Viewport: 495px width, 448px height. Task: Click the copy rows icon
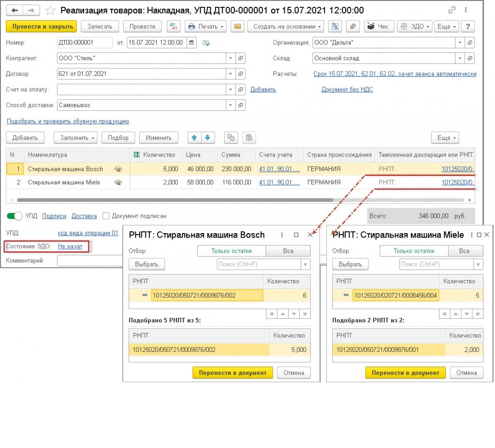[231, 138]
